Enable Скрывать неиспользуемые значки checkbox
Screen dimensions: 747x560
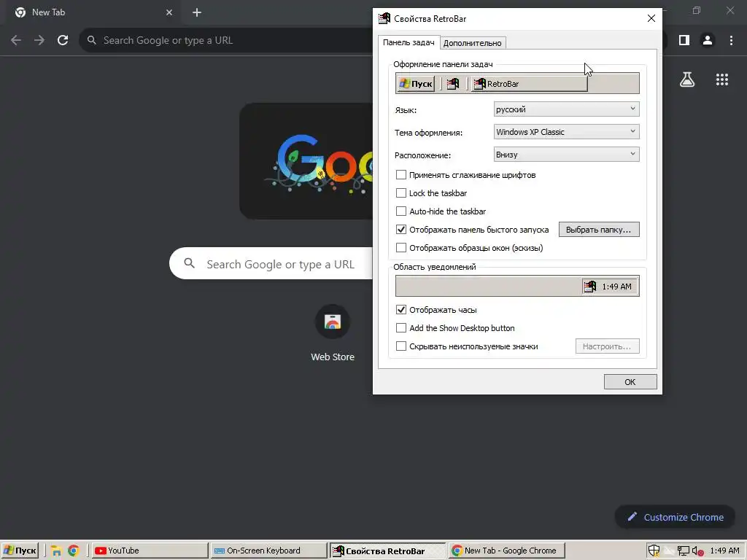pos(401,346)
